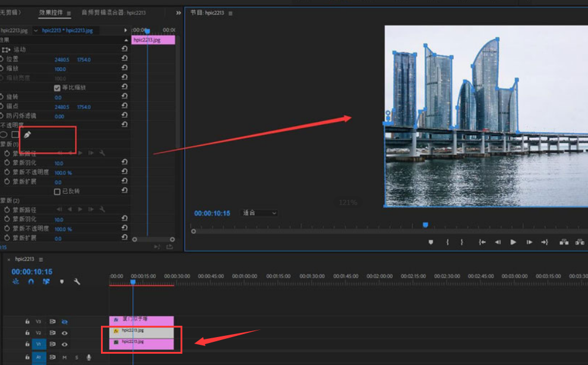Select the hpic2213.jpg clip on V2
588x365 pixels.
tap(143, 332)
